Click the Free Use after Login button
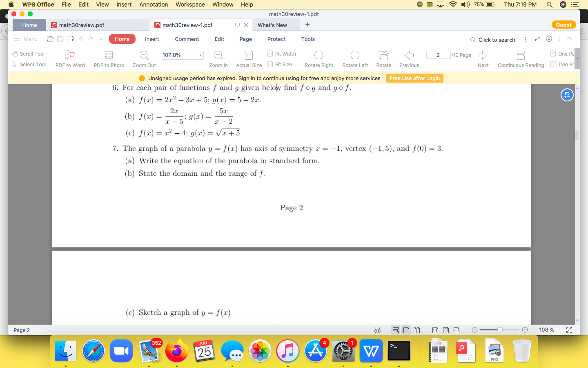 point(414,78)
